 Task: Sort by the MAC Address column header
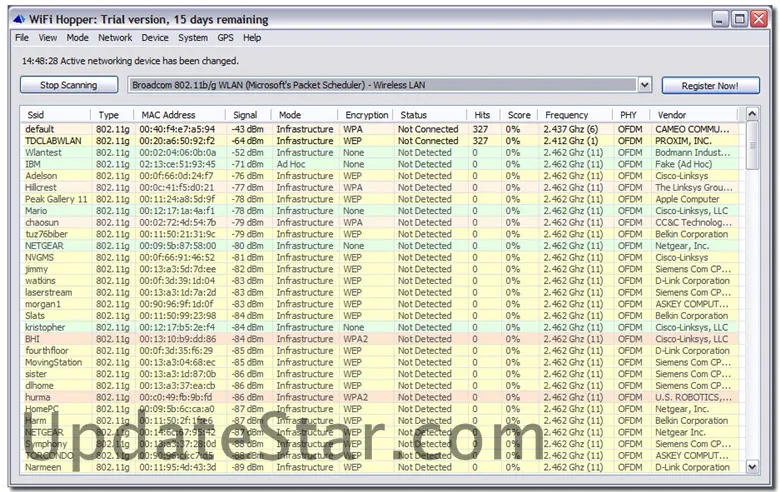click(180, 115)
